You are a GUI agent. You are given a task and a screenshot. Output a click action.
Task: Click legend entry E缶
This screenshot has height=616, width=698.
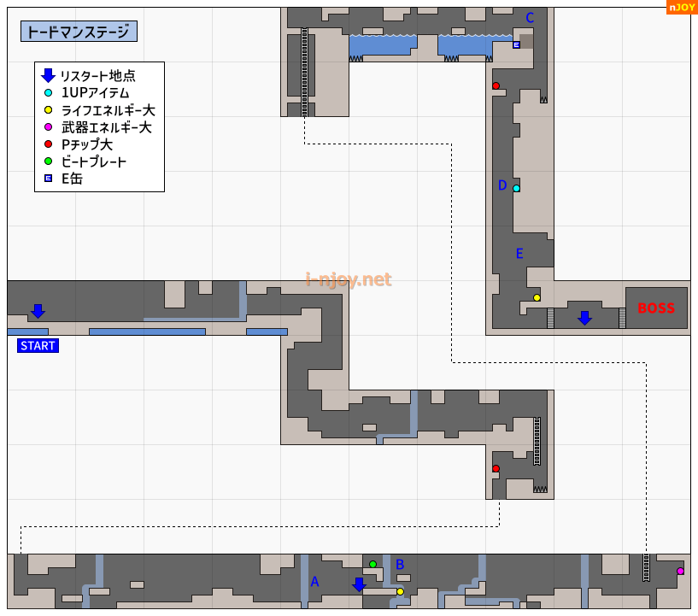72,179
